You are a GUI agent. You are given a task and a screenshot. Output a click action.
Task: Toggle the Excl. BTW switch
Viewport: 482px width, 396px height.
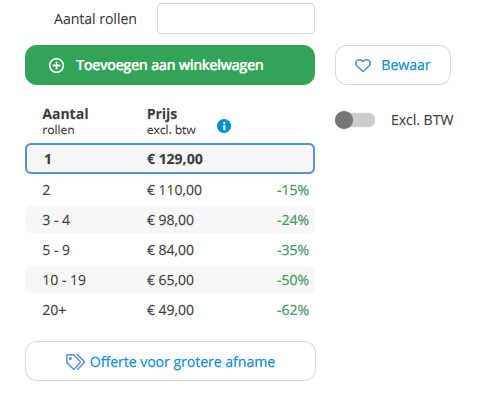(x=355, y=120)
